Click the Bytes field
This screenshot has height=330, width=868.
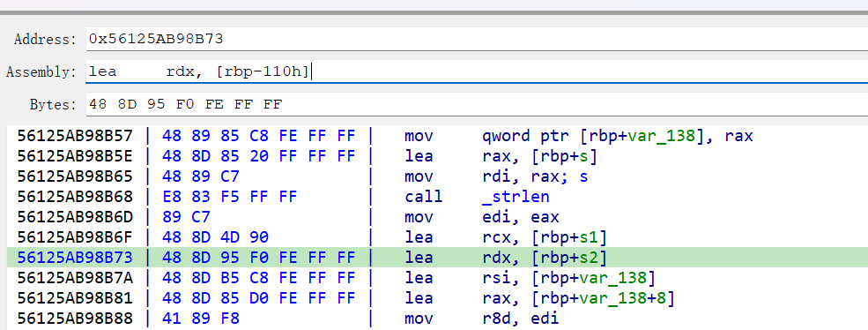pos(477,104)
